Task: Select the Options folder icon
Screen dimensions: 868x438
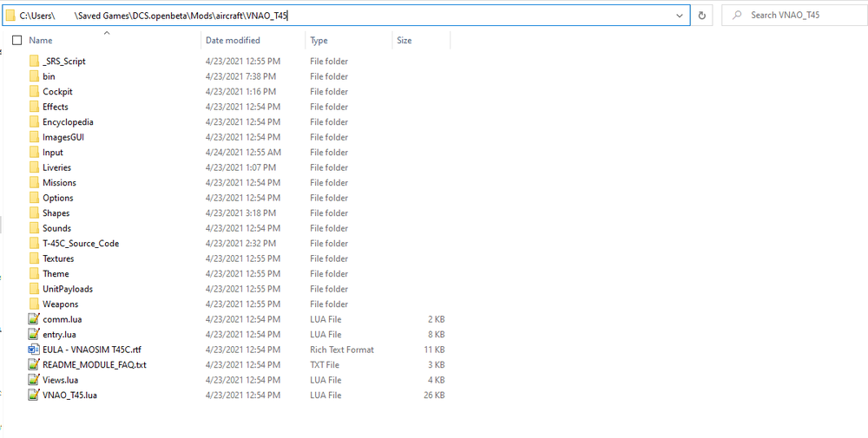Action: tap(34, 198)
